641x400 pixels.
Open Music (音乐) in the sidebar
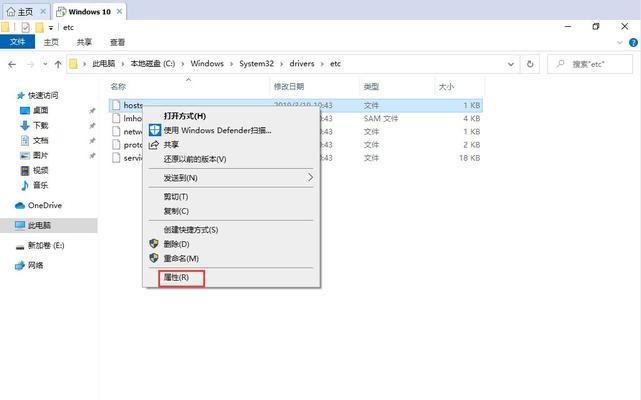[x=40, y=185]
